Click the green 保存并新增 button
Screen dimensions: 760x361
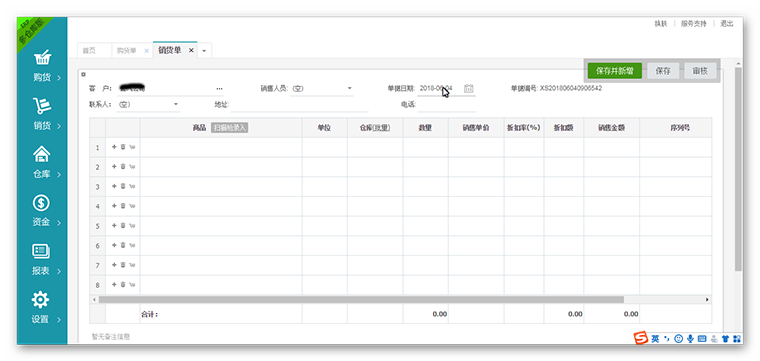click(615, 71)
